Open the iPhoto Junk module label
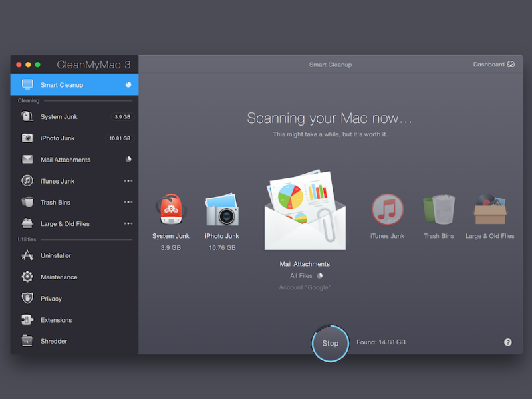532x399 pixels. 58,138
